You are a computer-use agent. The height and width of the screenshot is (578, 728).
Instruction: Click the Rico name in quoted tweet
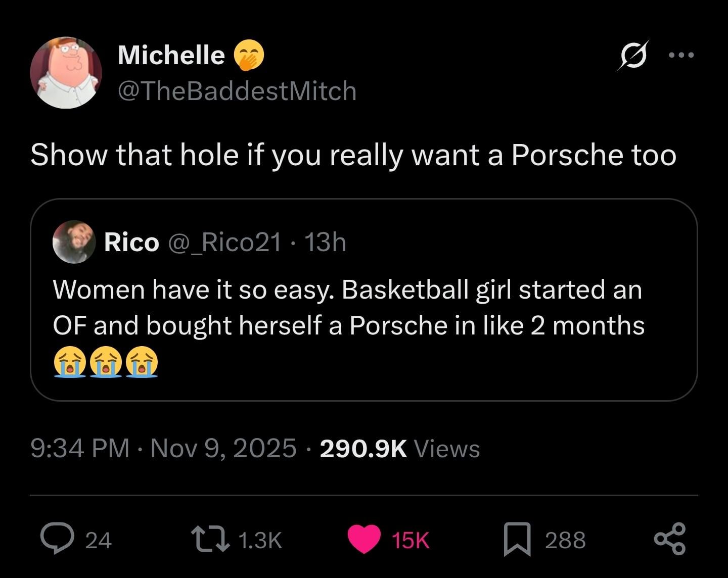[x=131, y=243]
